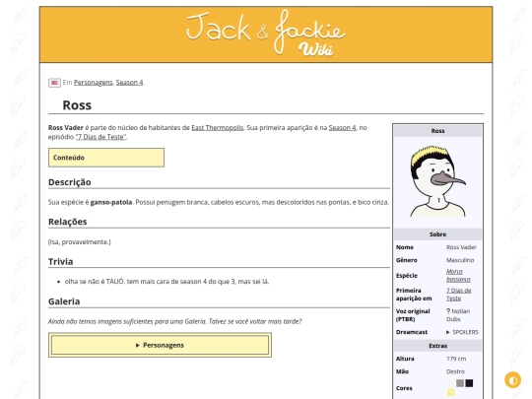532x399 pixels.
Task: Open the Season 4 category link in breadcrumb
Action: (x=129, y=83)
